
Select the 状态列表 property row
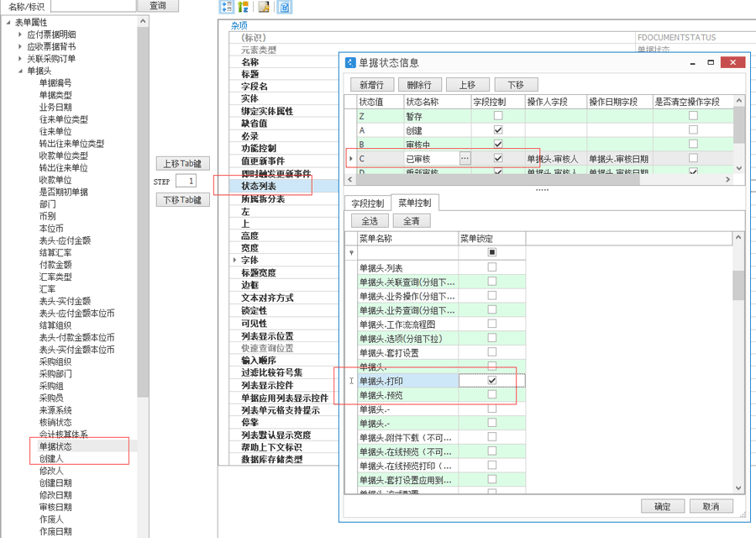point(284,186)
